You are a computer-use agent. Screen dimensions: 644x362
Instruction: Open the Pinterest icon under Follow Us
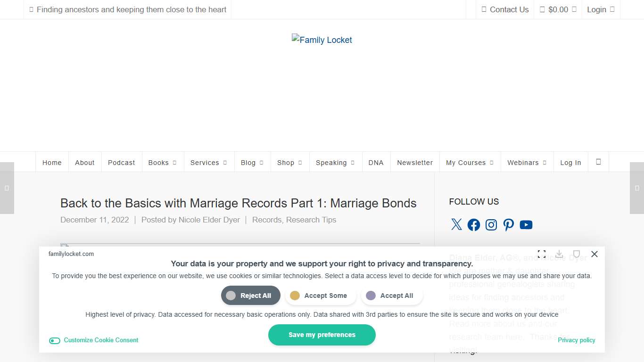coord(509,225)
